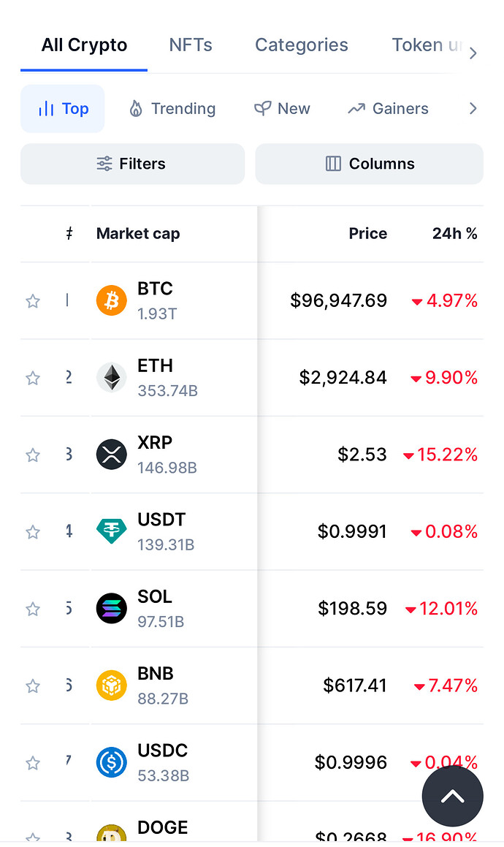Star SOL for the watchlist
The image size is (504, 847).
click(33, 609)
